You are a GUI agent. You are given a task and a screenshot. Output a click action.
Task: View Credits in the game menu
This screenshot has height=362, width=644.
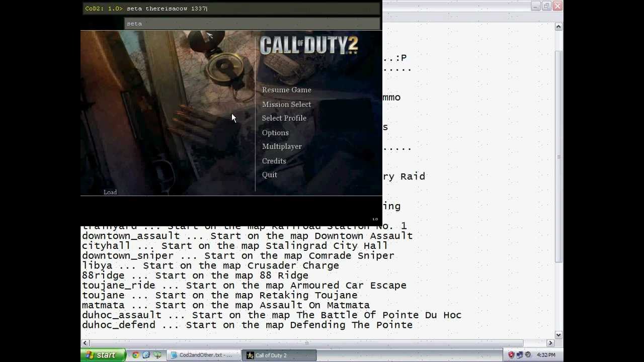click(274, 161)
